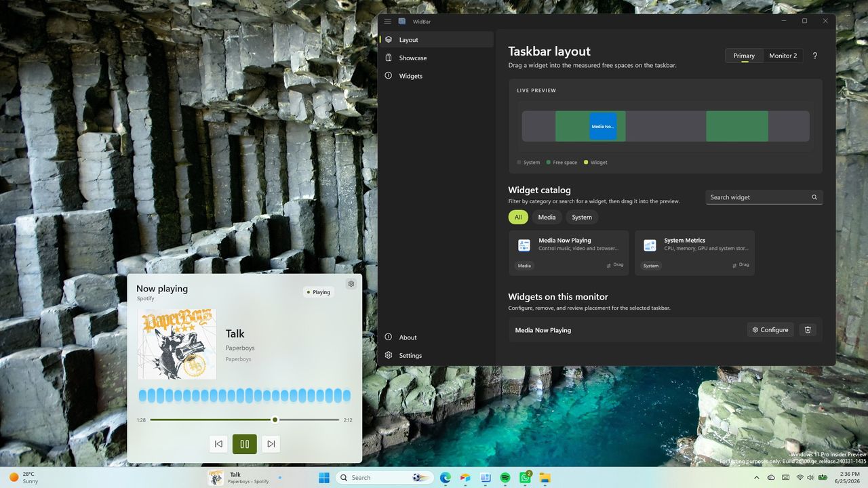Image resolution: width=868 pixels, height=488 pixels.
Task: Click Drag handle on Media Now Playing card
Action: coord(615,265)
